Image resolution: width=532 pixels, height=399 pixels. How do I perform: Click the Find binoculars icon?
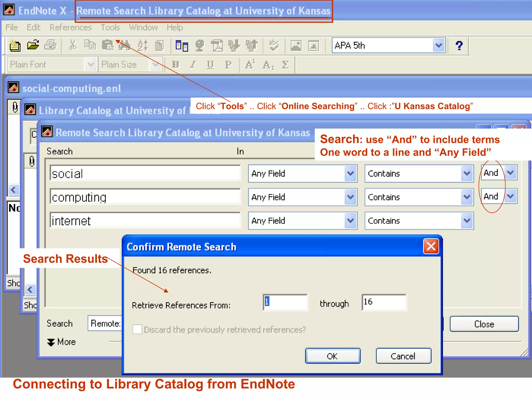(124, 46)
